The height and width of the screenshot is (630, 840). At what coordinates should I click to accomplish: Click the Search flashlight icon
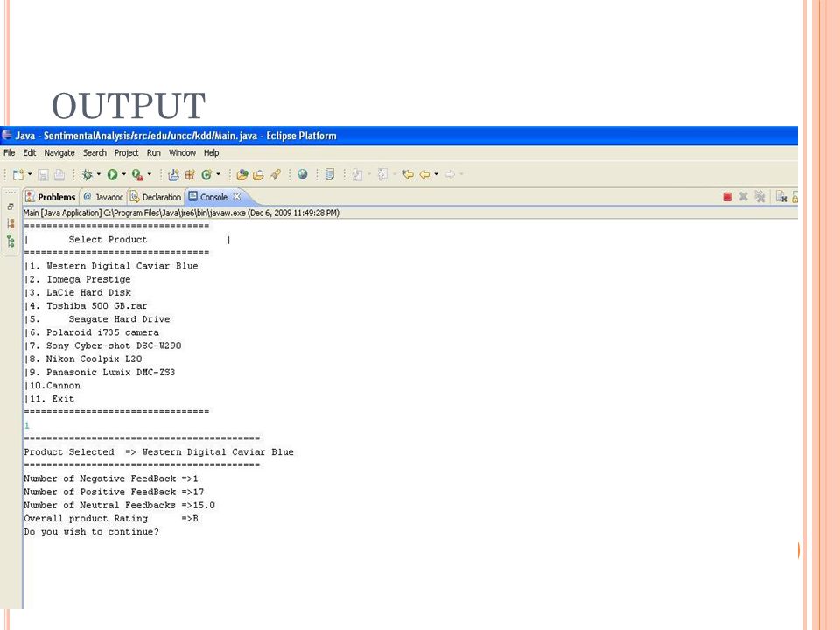click(276, 175)
